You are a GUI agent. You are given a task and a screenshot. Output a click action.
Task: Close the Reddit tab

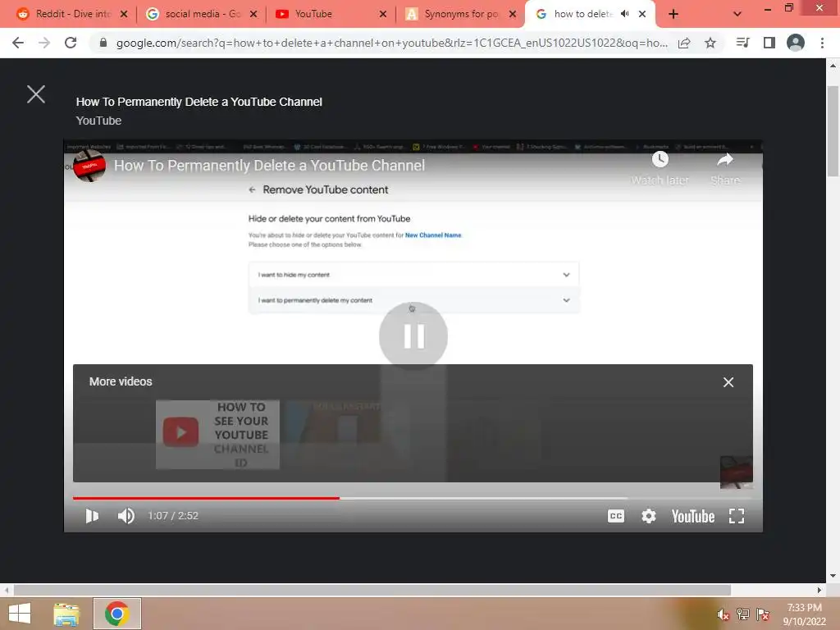click(124, 14)
